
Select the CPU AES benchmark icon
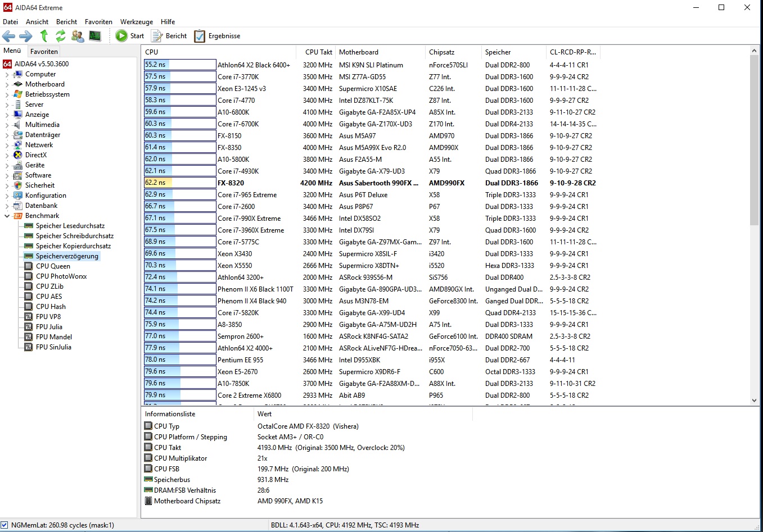[29, 297]
